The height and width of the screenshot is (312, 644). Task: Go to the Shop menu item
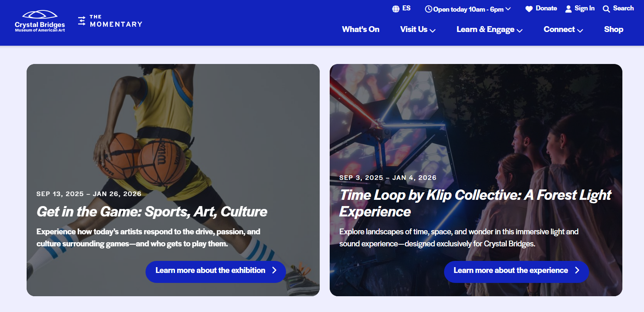614,29
